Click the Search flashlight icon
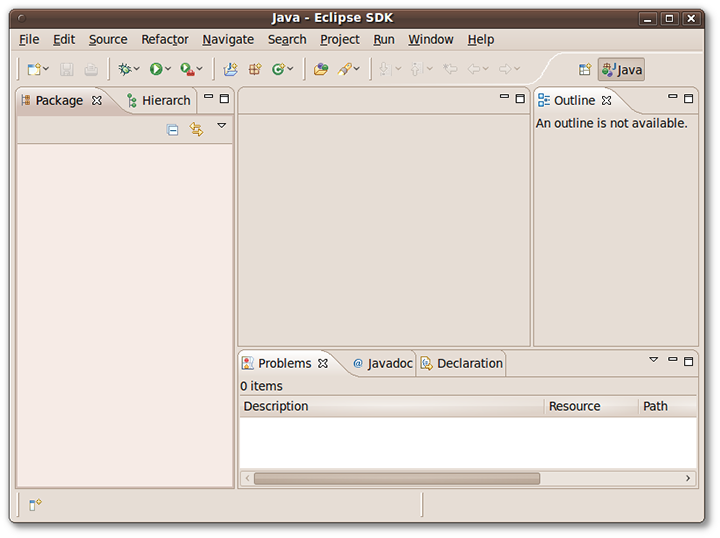This screenshot has width=720, height=538. 345,69
